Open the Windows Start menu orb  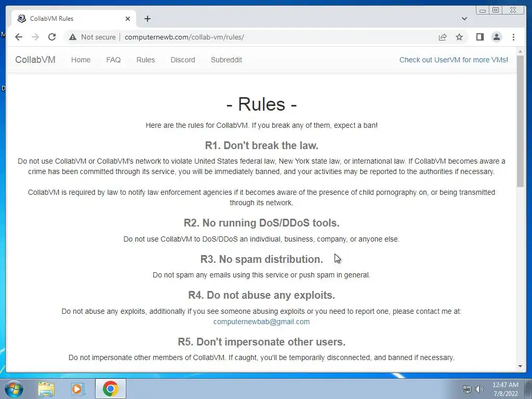click(x=14, y=389)
